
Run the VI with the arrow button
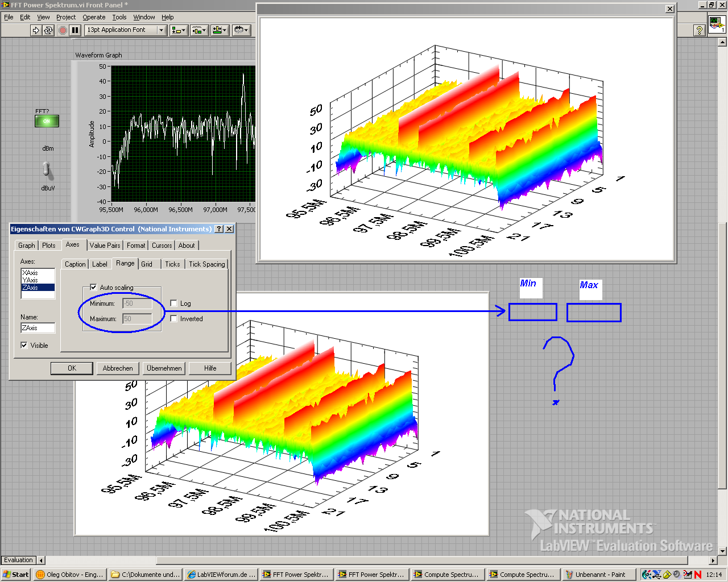click(36, 30)
